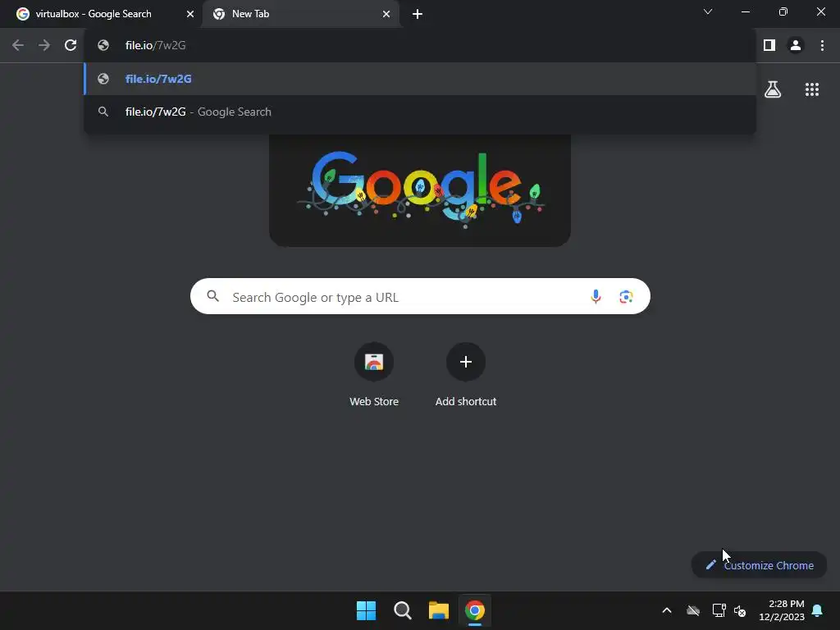The width and height of the screenshot is (840, 630).
Task: Close the New Tab tab
Action: coord(386,14)
